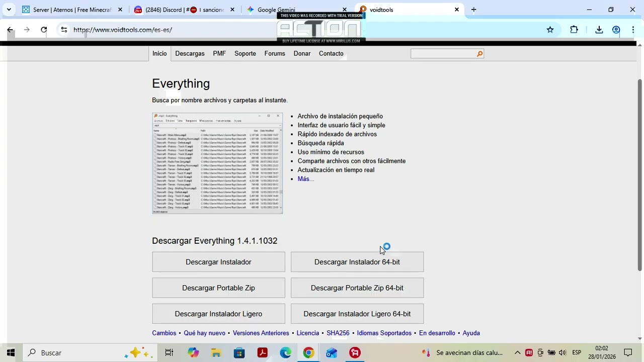Click the page vertical scrollbar thumb
This screenshot has width=644, height=362.
tap(639, 175)
